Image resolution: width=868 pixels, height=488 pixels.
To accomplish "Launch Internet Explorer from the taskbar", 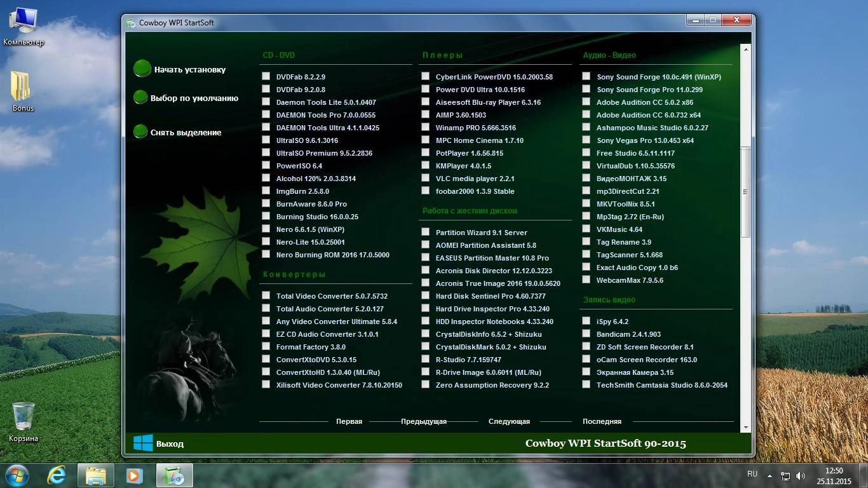I will click(57, 475).
